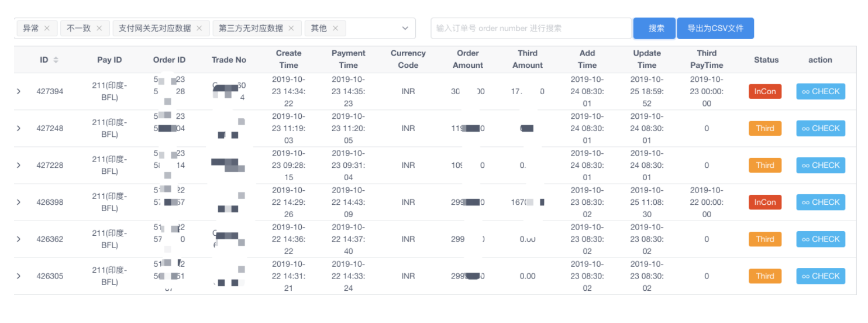Click CHECK button for order 427394
Viewport: 868px width, 323px height.
[820, 91]
